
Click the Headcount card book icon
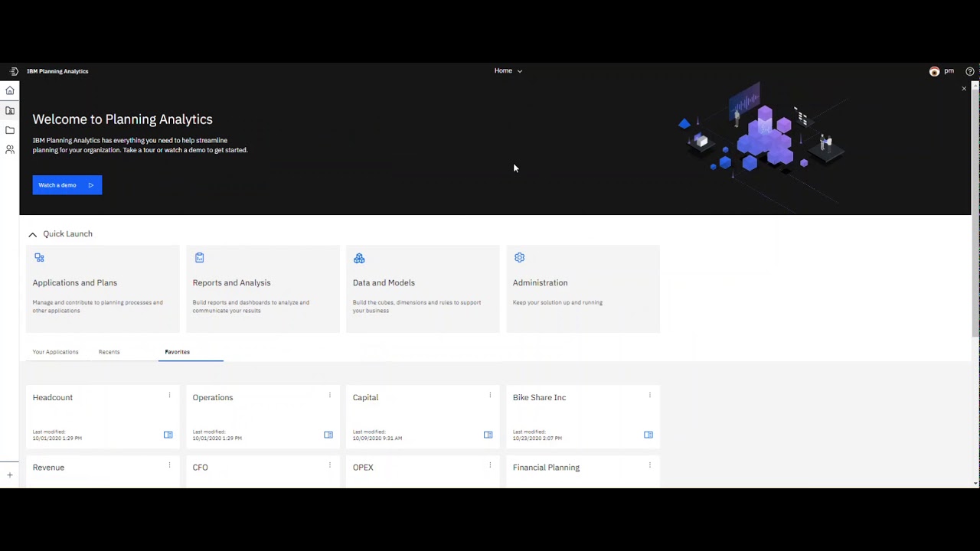pos(168,435)
